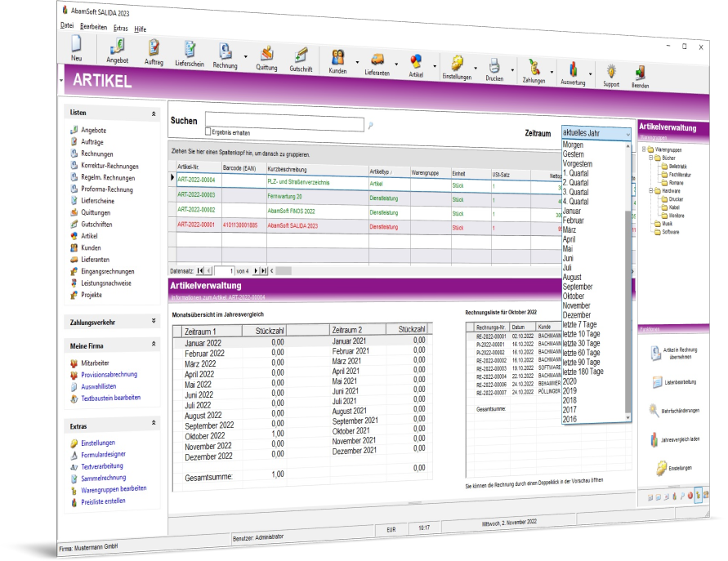This screenshot has width=728, height=561.
Task: Go to first record navigation button
Action: (200, 270)
